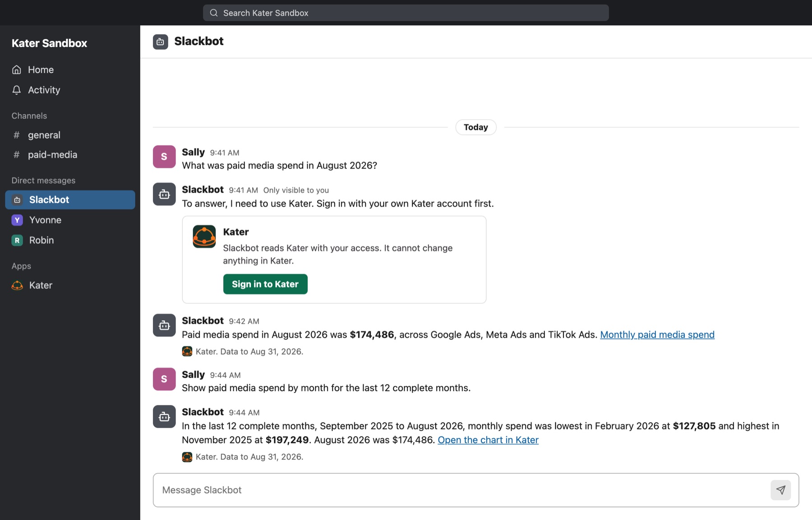
Task: Open the general channel
Action: tap(70, 135)
